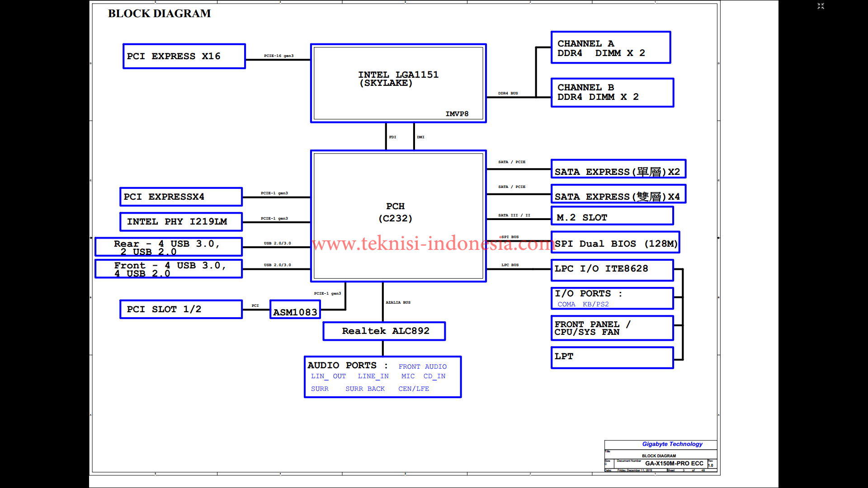
Task: Click the Channel A DDR4 DIMM block
Action: (x=610, y=48)
